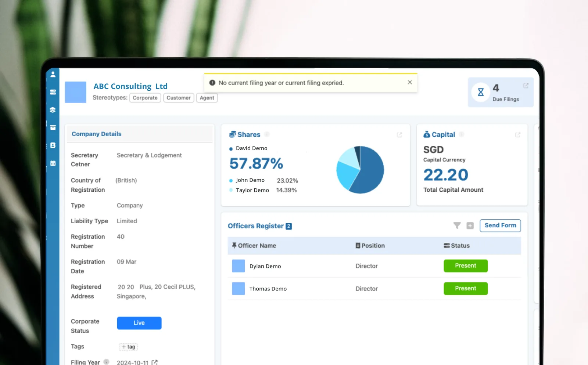Image resolution: width=588 pixels, height=365 pixels.
Task: Click Agent stereotype tag
Action: (x=207, y=98)
